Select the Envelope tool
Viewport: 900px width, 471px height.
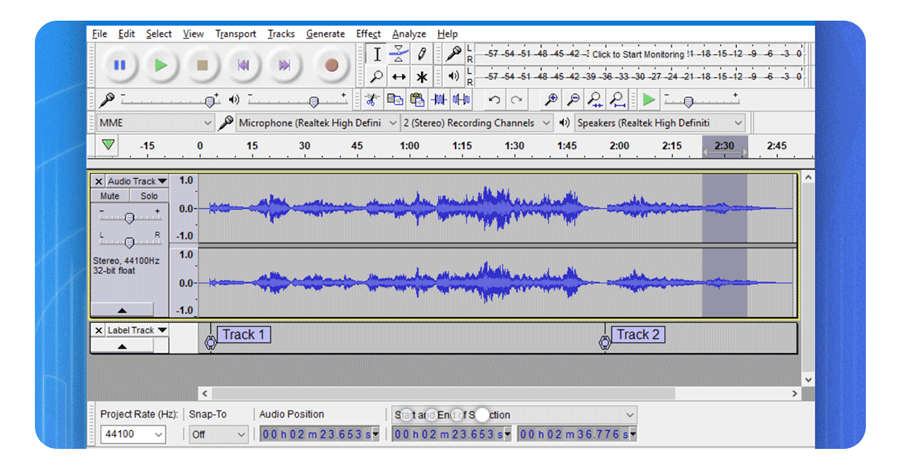coord(399,55)
